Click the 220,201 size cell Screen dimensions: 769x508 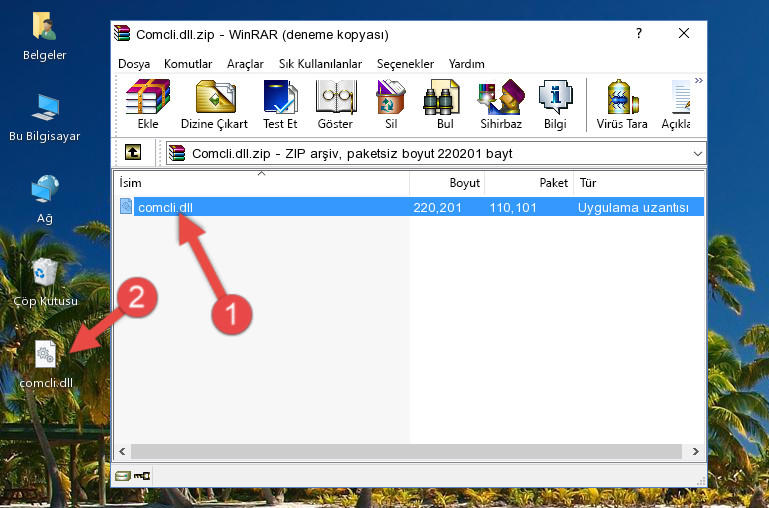click(x=437, y=207)
